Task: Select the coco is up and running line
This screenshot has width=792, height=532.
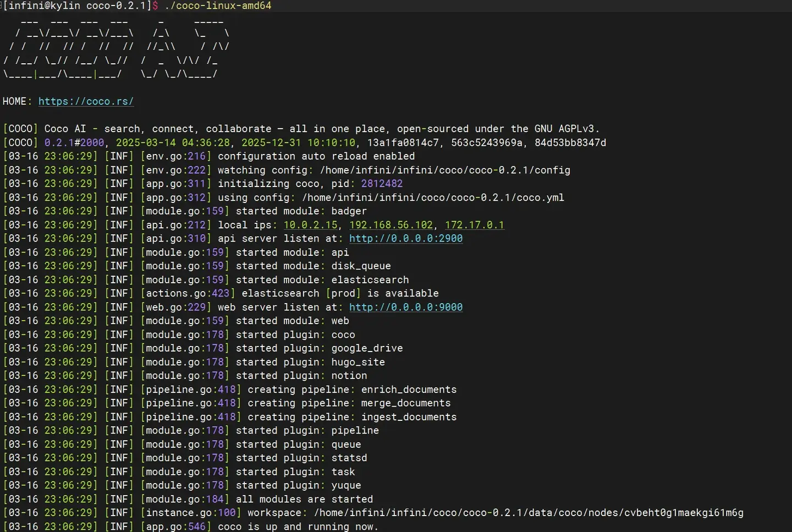Action: coord(298,526)
